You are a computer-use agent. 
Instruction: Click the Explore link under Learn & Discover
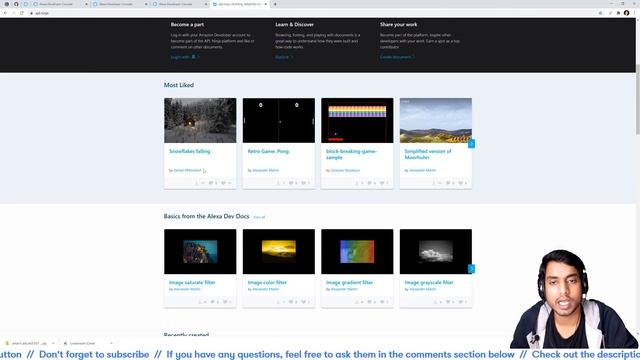click(x=284, y=57)
